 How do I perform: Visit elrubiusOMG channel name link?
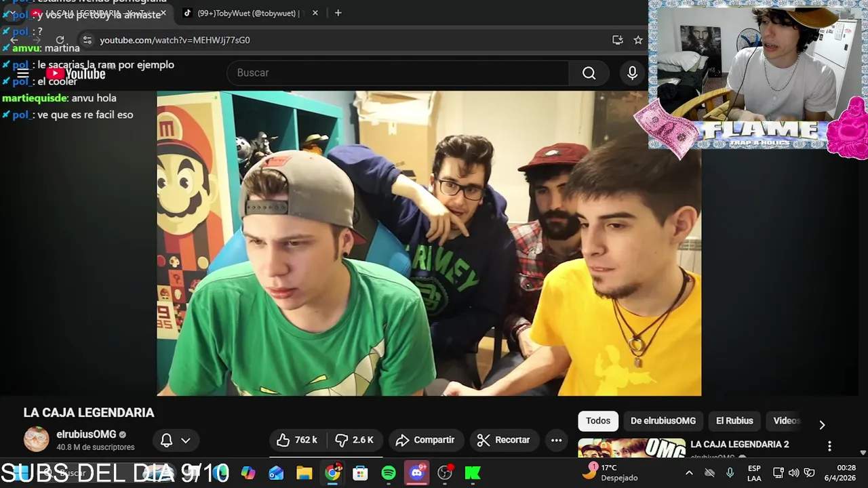point(86,434)
